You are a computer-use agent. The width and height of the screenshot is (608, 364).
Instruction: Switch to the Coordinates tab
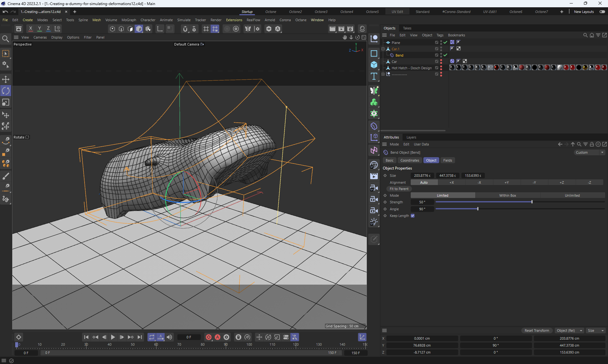(409, 160)
